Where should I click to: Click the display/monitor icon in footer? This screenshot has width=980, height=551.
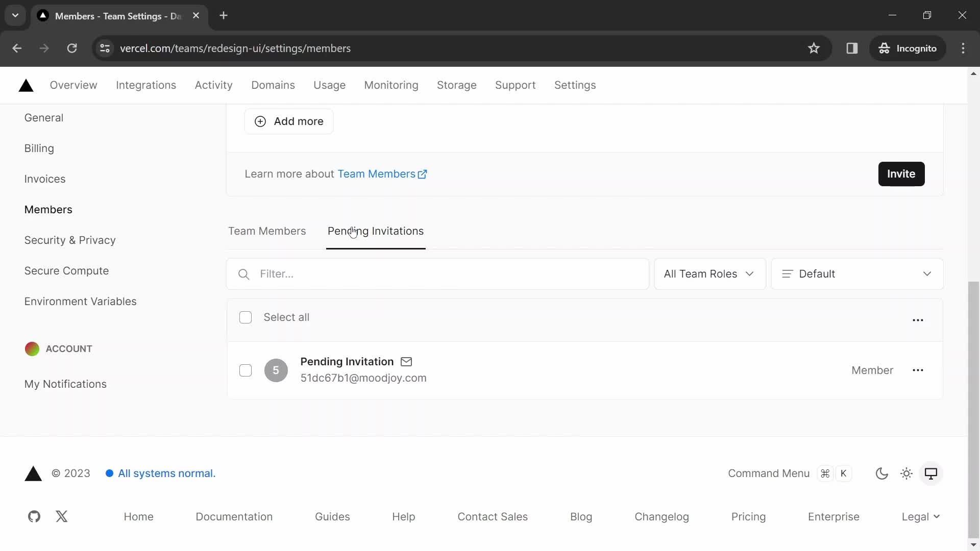click(x=931, y=473)
